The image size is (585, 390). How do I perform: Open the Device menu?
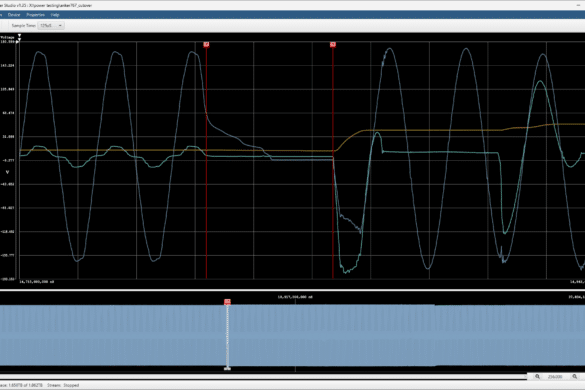point(14,15)
